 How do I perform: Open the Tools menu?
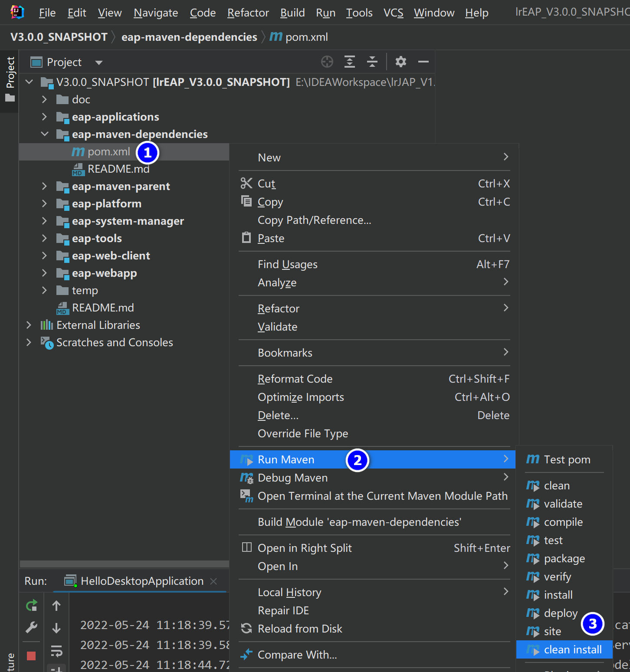coord(359,13)
